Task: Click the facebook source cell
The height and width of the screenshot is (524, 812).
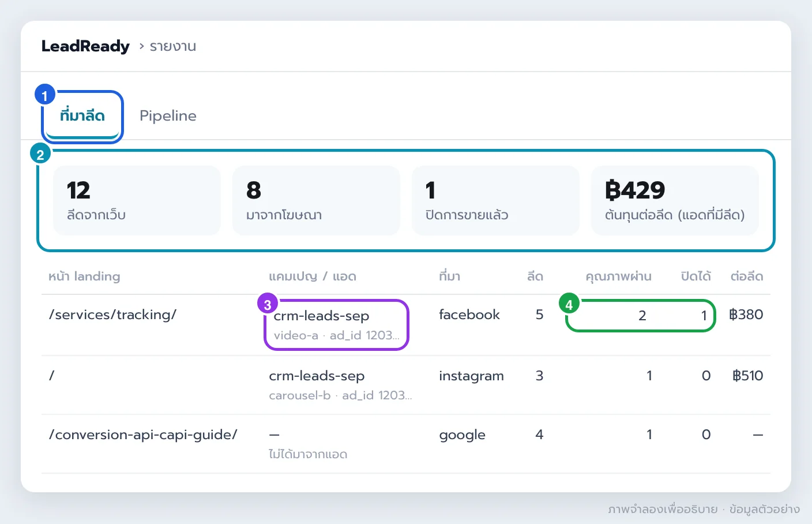Action: pos(469,315)
